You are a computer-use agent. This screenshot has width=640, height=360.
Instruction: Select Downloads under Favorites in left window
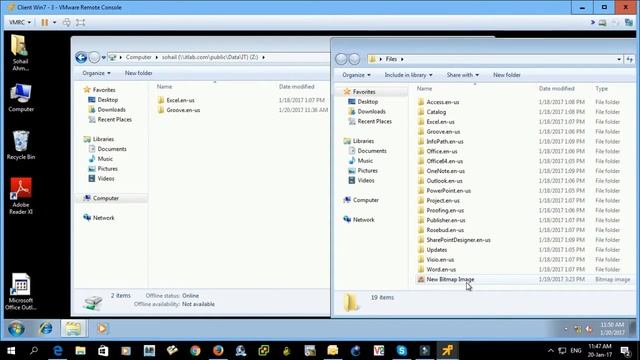pyautogui.click(x=111, y=109)
